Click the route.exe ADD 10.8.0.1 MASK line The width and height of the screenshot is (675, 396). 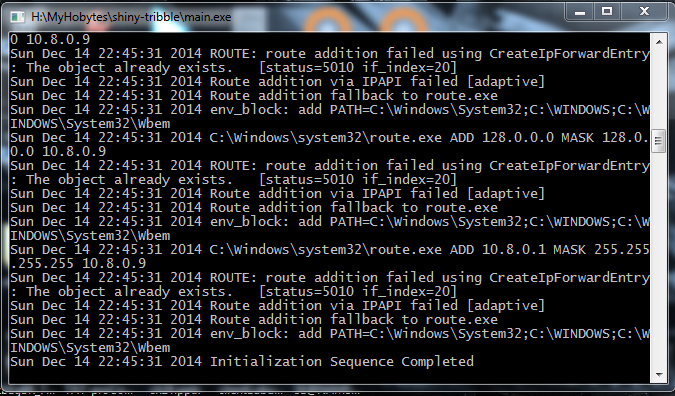[x=330, y=250]
